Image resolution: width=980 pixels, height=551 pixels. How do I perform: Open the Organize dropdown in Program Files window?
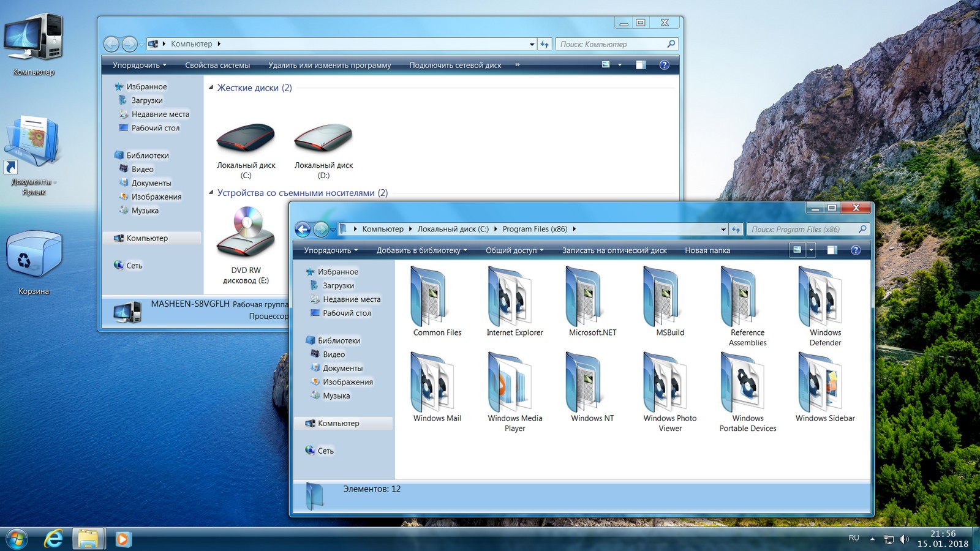[x=331, y=250]
